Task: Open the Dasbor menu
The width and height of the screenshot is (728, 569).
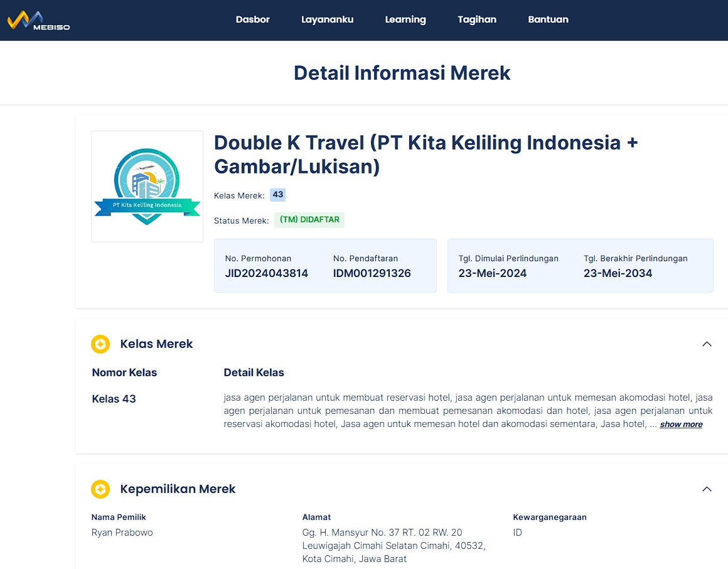Action: coord(252,19)
